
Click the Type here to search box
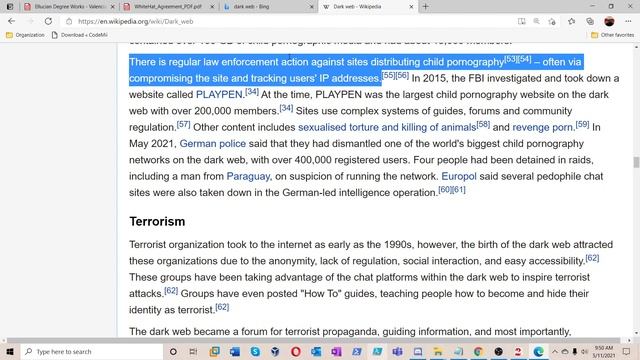[x=92, y=351]
